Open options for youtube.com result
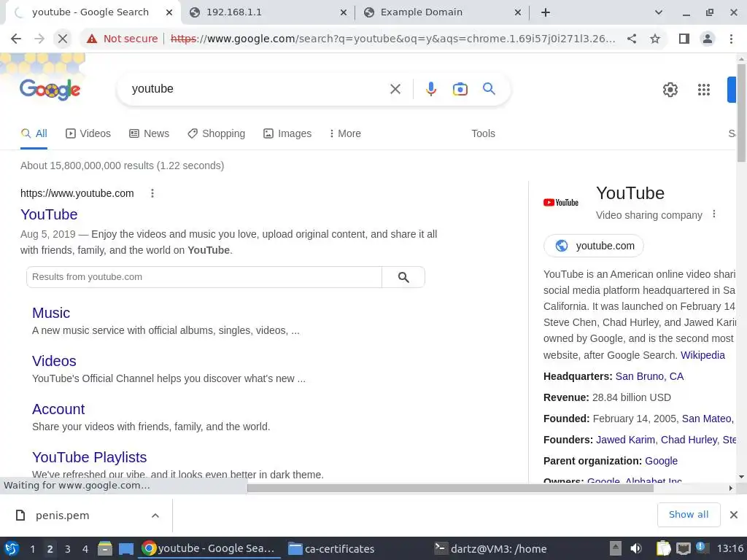 (152, 193)
